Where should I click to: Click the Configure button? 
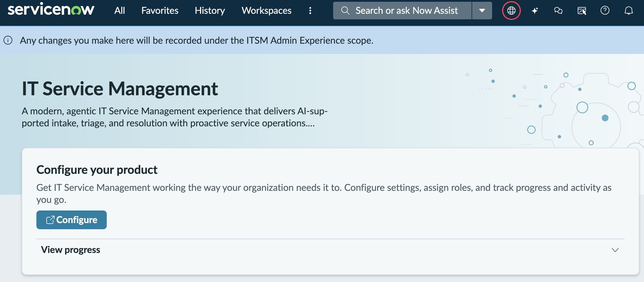click(x=72, y=220)
